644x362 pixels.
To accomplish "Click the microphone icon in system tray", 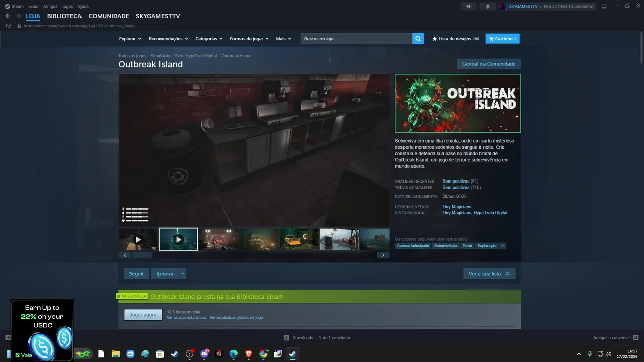I will (590, 354).
